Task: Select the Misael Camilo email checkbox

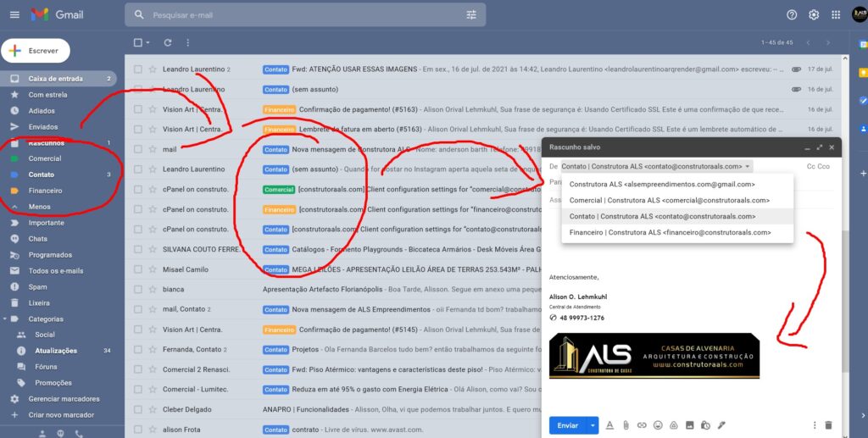Action: [x=138, y=269]
